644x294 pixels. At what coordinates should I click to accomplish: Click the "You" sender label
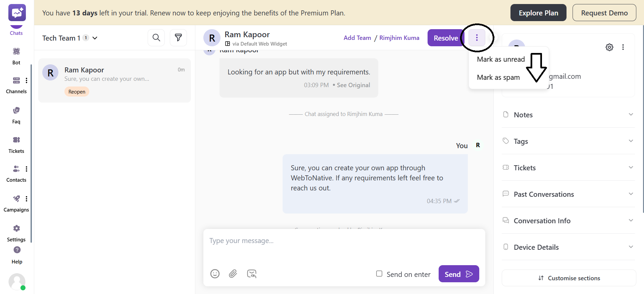click(462, 145)
